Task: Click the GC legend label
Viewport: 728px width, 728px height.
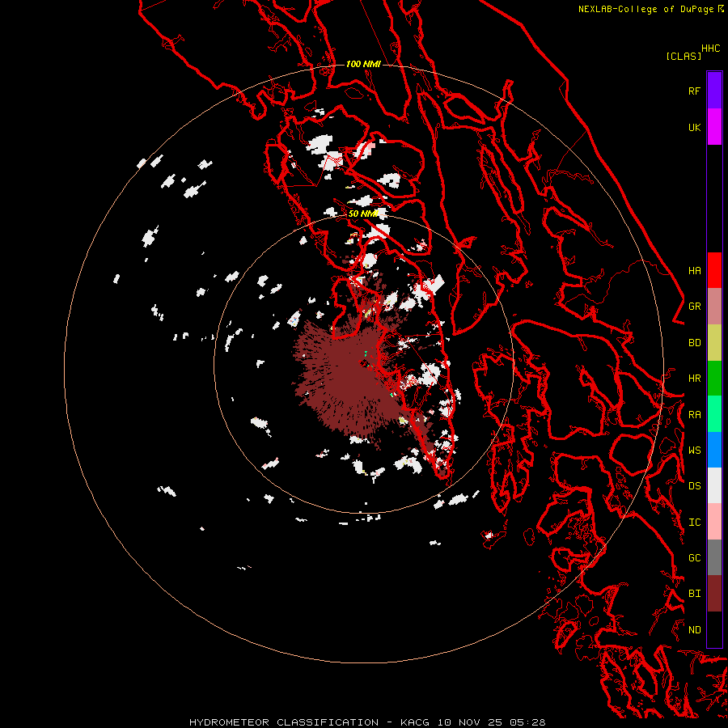Action: 694,557
